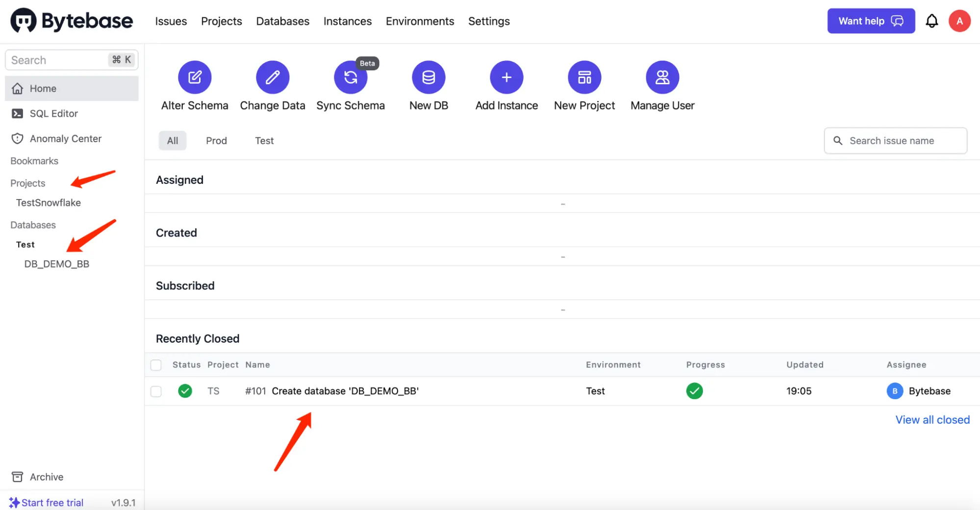The height and width of the screenshot is (510, 980).
Task: Open the user avatar A
Action: click(959, 21)
